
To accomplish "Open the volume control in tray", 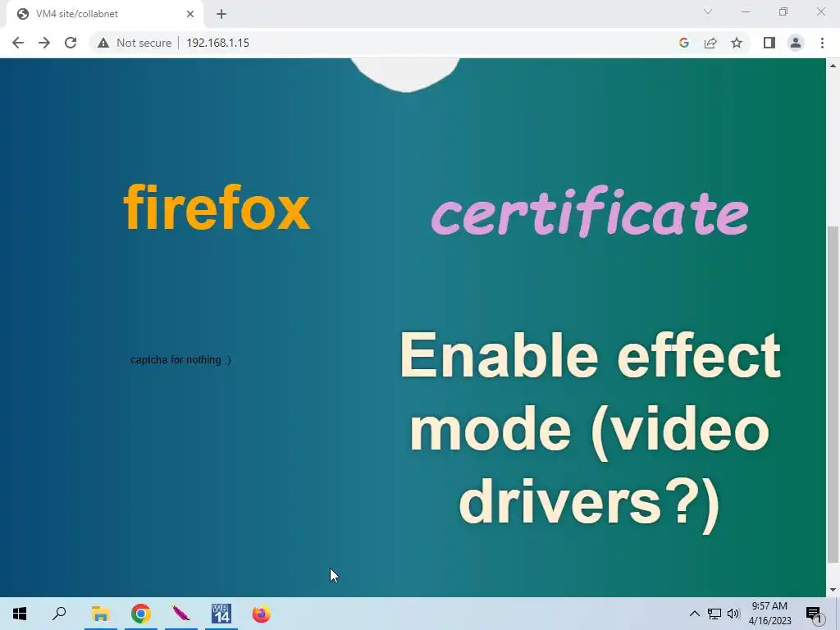I will 733,614.
